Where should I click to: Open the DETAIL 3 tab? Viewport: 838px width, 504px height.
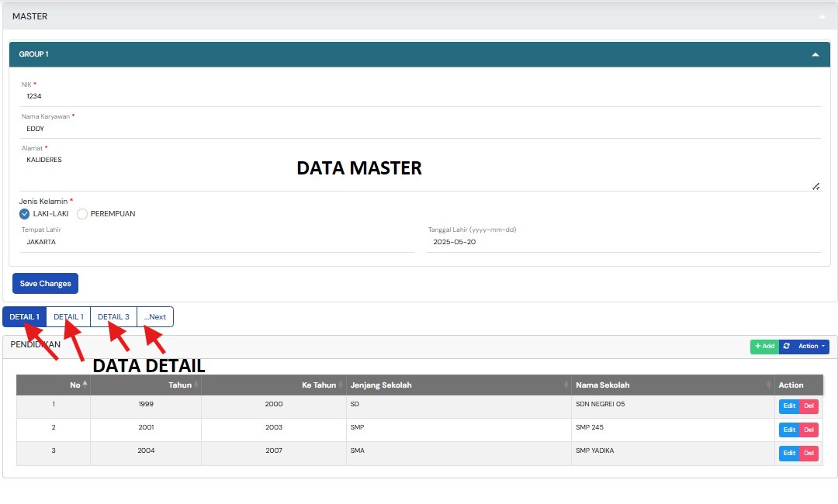tap(113, 316)
